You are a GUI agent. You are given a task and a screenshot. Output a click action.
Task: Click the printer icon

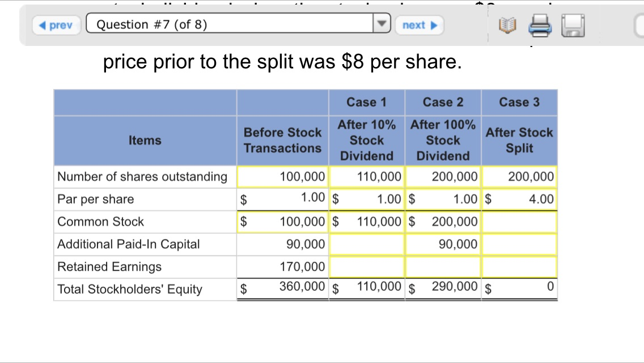tap(540, 26)
